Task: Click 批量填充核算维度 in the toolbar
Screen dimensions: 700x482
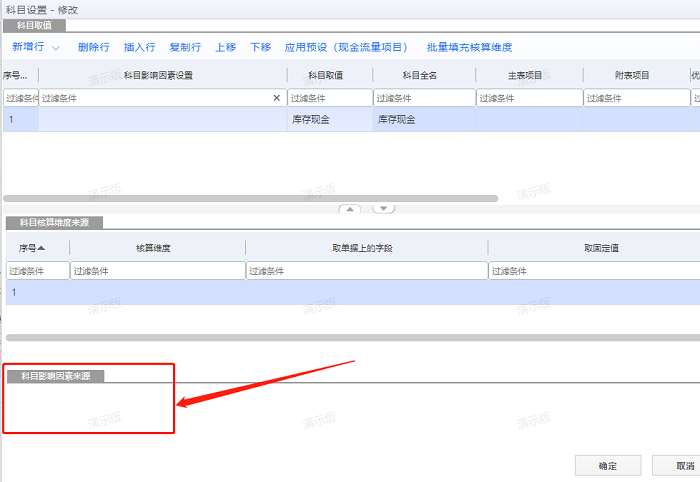Action: pos(469,47)
